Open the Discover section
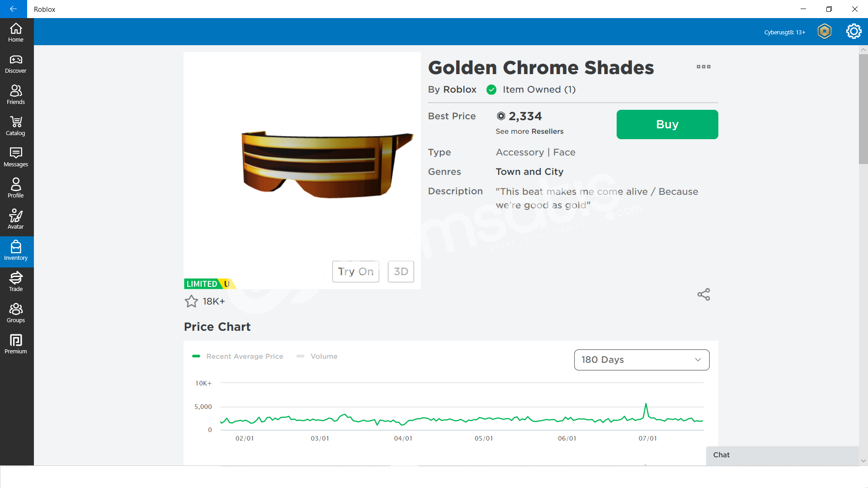 (16, 64)
